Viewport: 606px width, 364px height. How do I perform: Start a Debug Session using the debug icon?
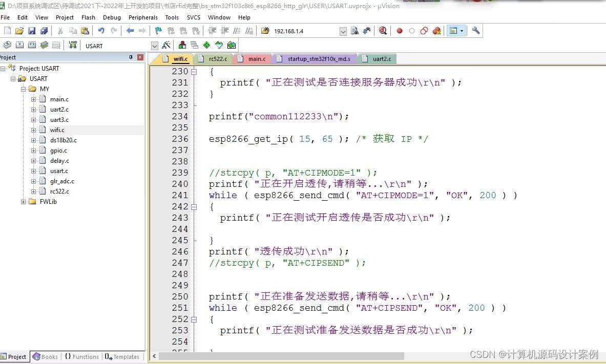[382, 31]
